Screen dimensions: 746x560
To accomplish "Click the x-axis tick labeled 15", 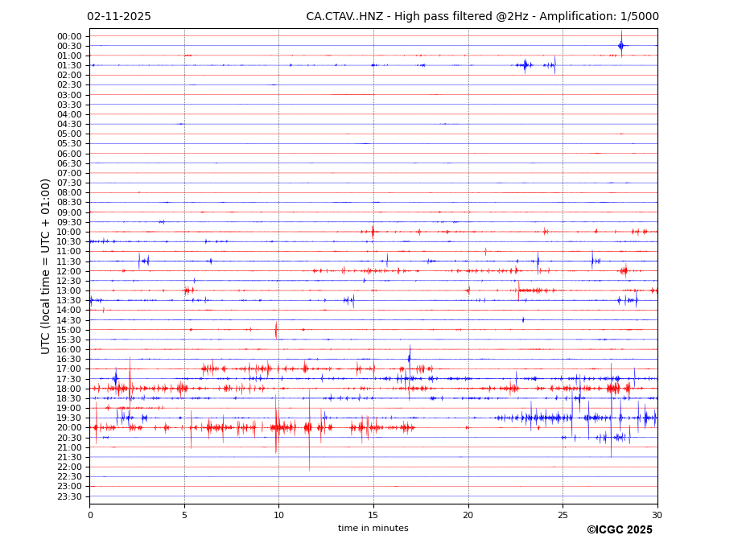I will (373, 515).
